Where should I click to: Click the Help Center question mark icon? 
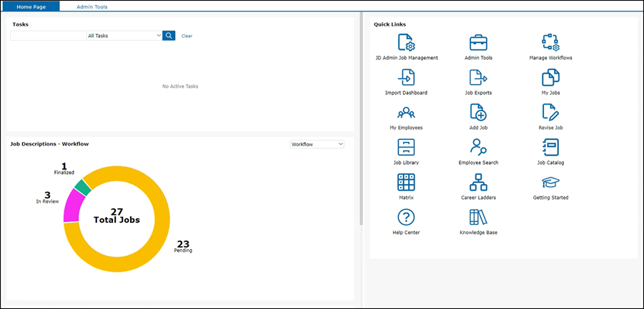(x=406, y=217)
